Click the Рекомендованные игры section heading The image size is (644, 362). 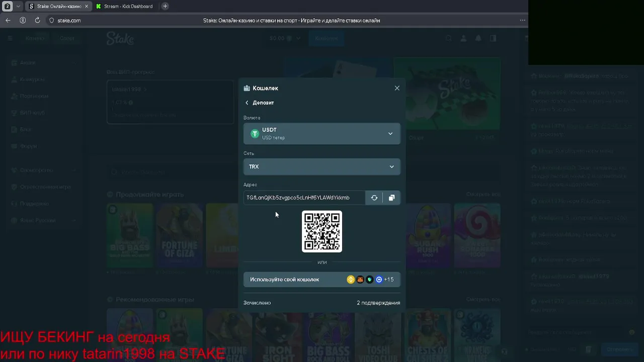coord(154,300)
